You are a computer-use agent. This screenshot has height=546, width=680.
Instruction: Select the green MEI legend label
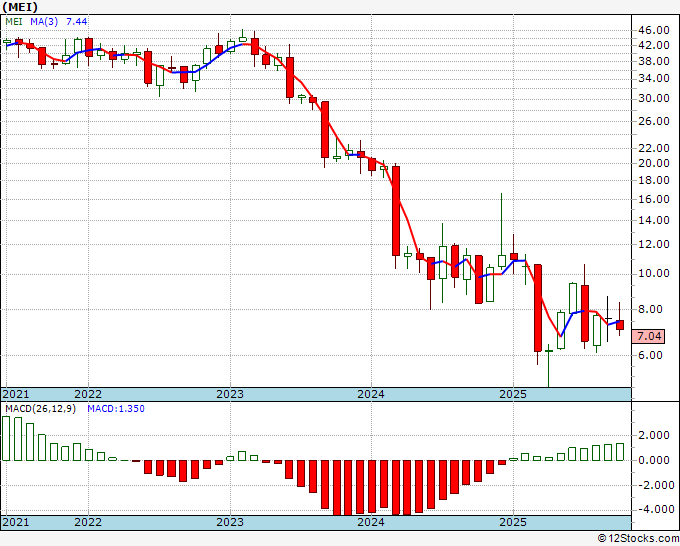click(x=14, y=22)
